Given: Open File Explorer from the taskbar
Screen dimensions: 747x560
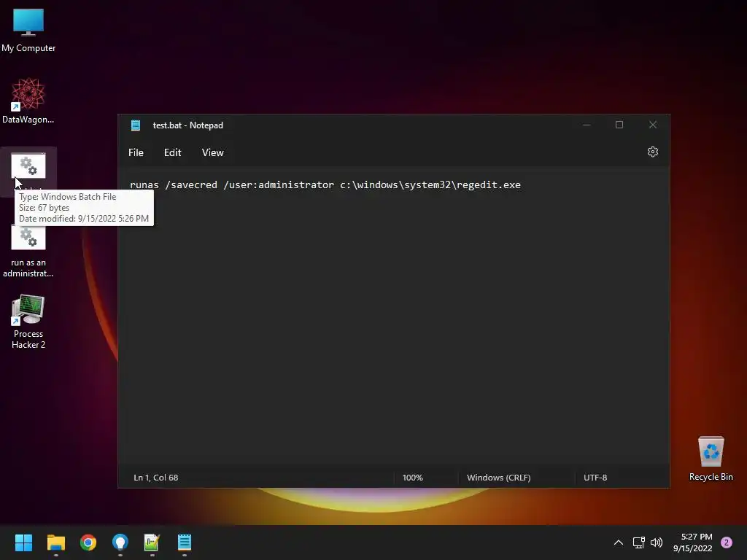Looking at the screenshot, I should tap(55, 542).
